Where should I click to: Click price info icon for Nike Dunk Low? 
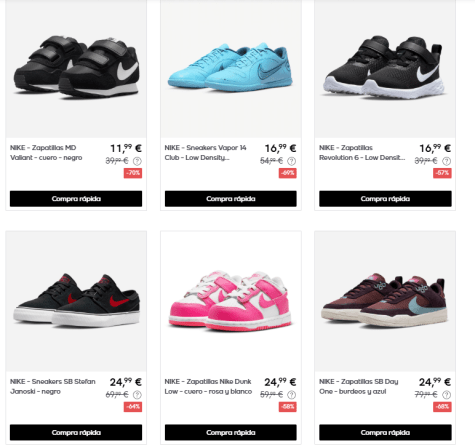click(x=292, y=395)
